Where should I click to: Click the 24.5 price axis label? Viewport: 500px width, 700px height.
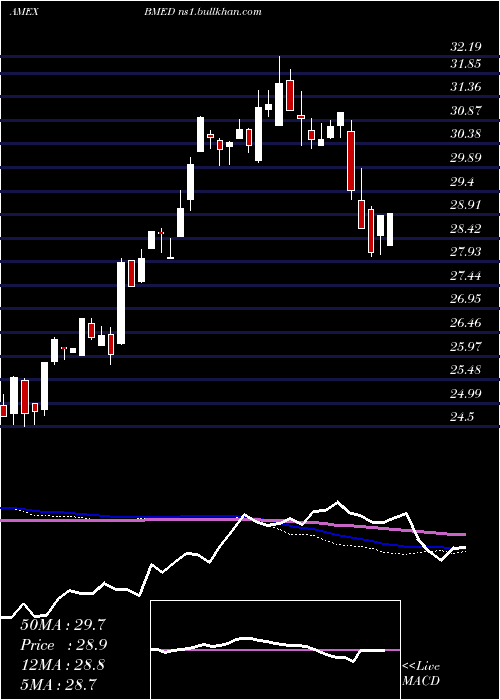[x=462, y=417]
